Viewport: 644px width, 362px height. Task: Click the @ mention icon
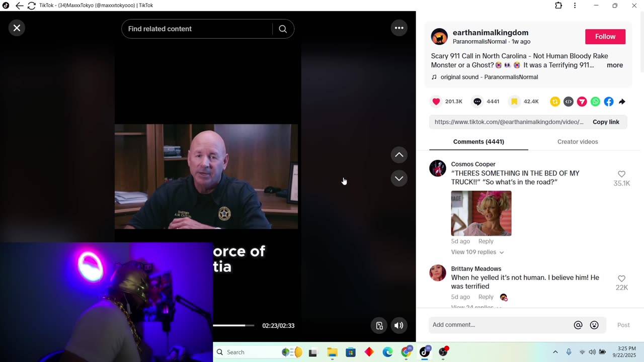(578, 325)
